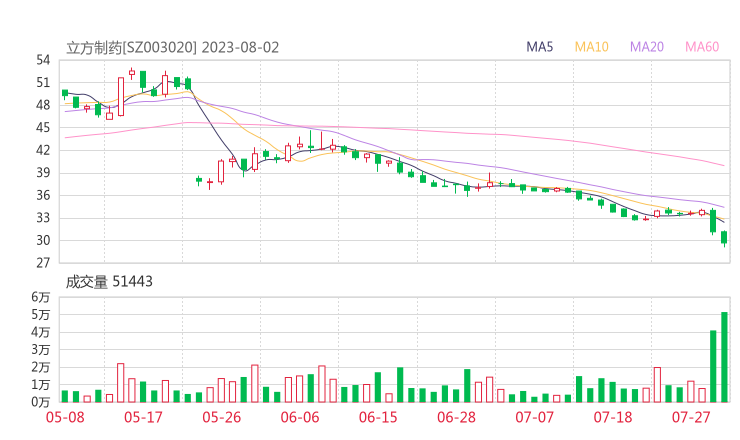This screenshot has width=740, height=440.
Task: Click the 06-15 date axis label
Action: (x=378, y=417)
